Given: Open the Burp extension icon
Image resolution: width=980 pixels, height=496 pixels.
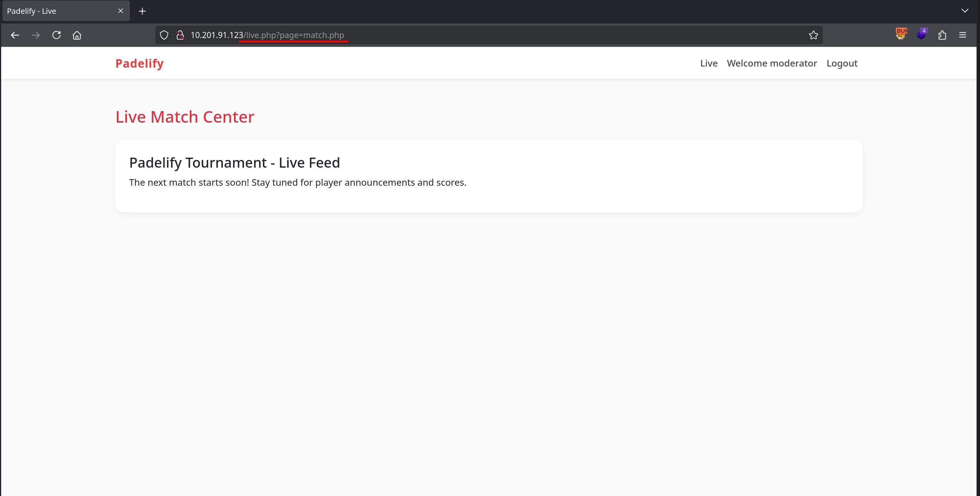Looking at the screenshot, I should pyautogui.click(x=901, y=34).
